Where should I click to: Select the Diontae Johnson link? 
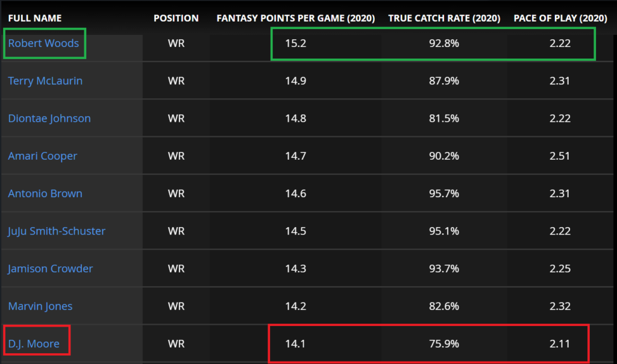coord(49,118)
